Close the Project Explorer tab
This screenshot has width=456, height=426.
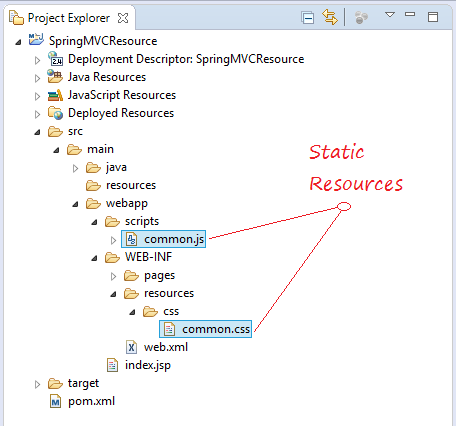coord(123,18)
